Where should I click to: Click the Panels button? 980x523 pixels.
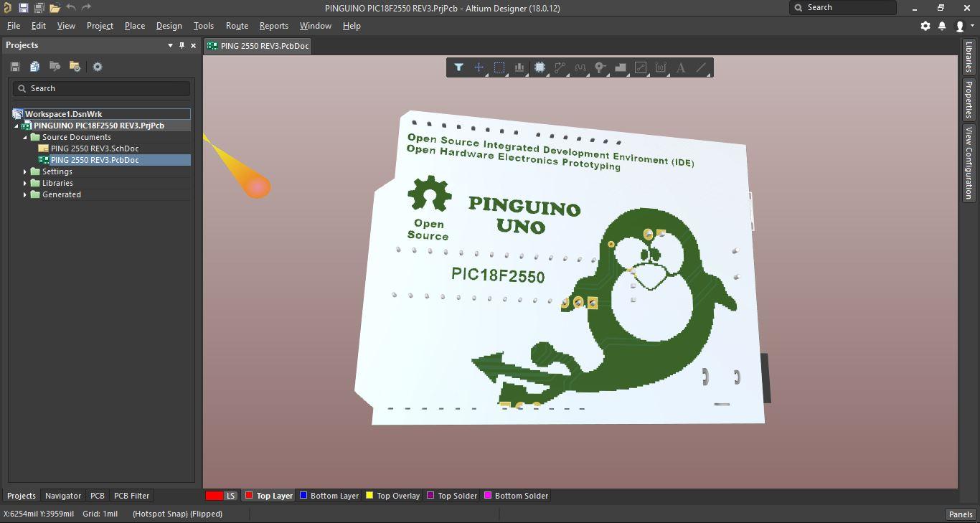(x=961, y=514)
